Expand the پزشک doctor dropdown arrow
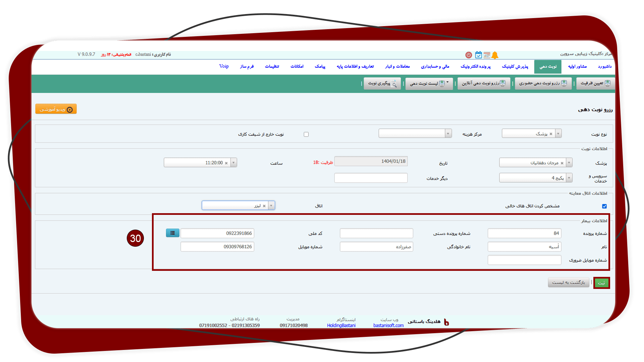The height and width of the screenshot is (362, 644). [569, 163]
